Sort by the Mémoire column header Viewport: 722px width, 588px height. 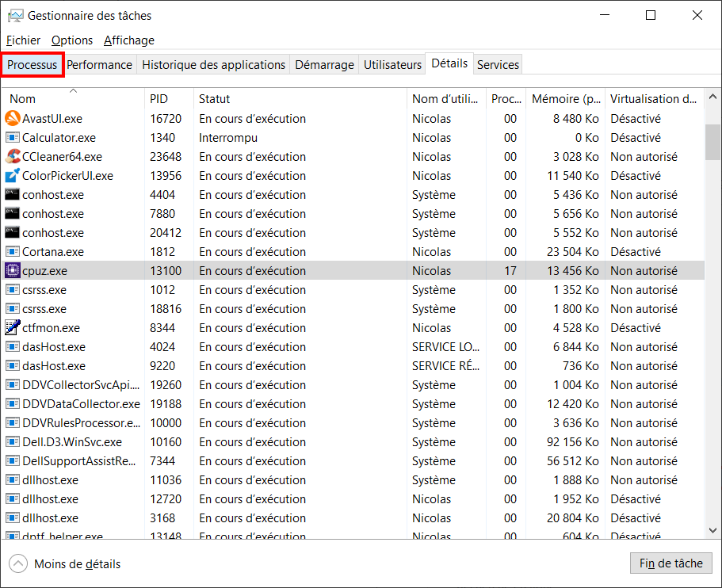(x=565, y=98)
